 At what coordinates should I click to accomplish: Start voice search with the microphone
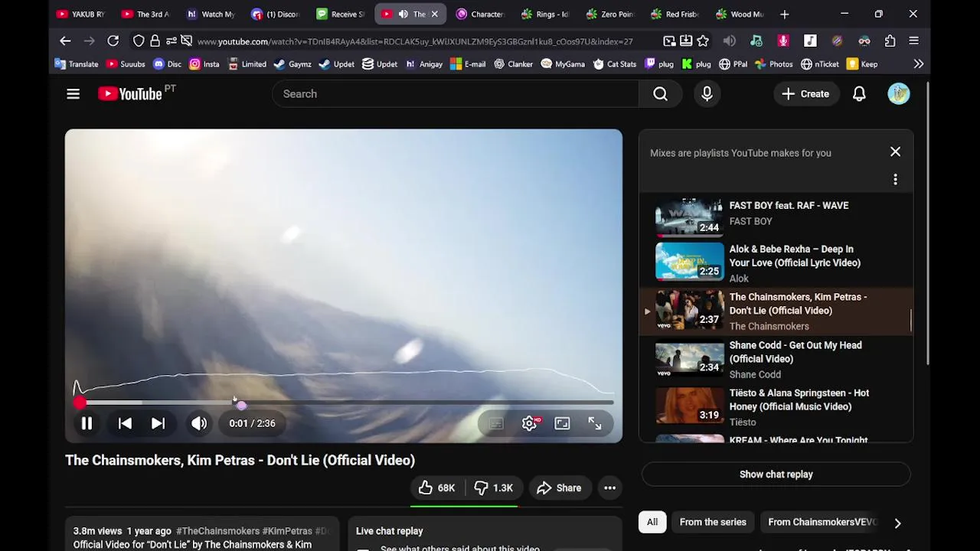click(x=707, y=94)
